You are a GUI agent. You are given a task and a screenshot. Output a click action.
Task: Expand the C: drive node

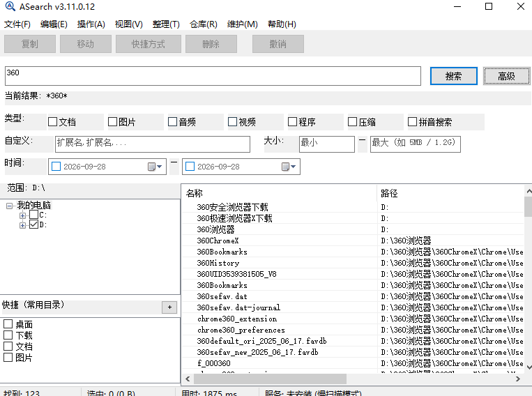(22, 215)
